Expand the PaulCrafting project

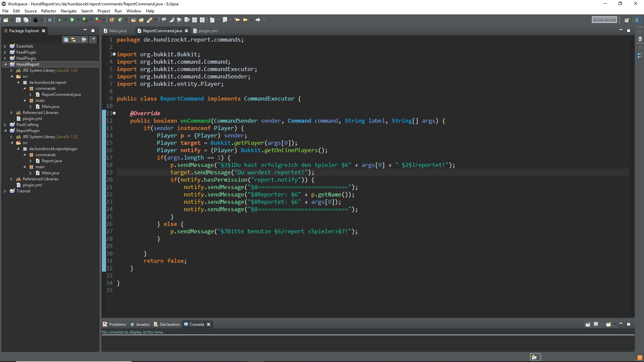point(5,125)
